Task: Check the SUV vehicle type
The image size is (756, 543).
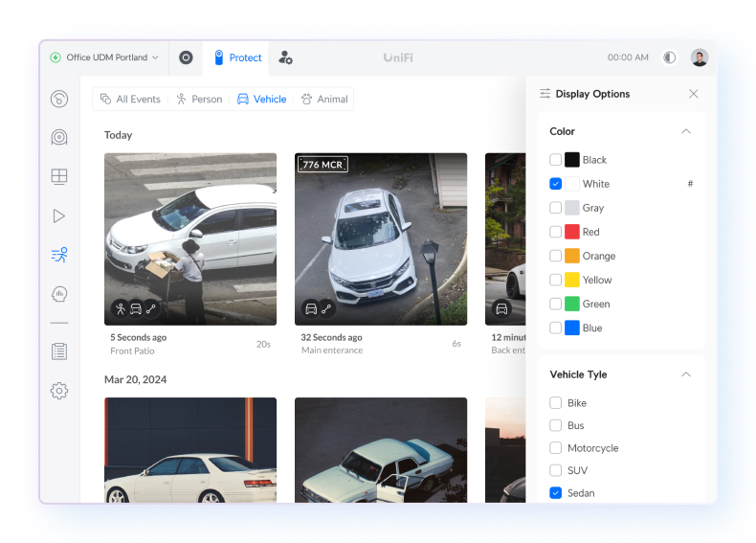Action: [x=555, y=470]
